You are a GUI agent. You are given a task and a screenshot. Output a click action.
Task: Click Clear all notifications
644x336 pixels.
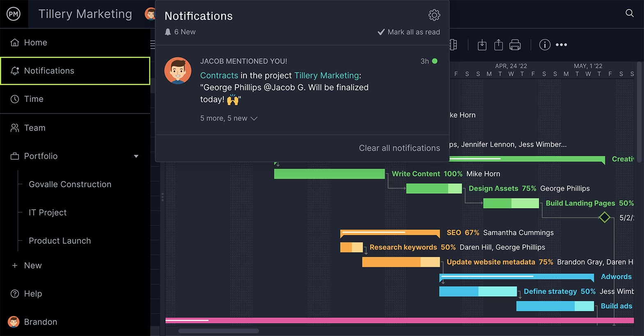pos(399,148)
